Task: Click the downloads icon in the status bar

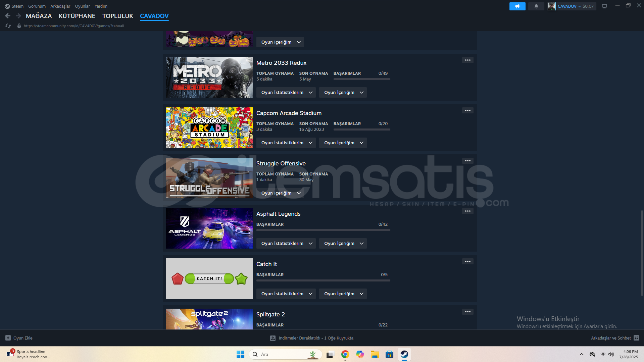Action: pos(273,338)
